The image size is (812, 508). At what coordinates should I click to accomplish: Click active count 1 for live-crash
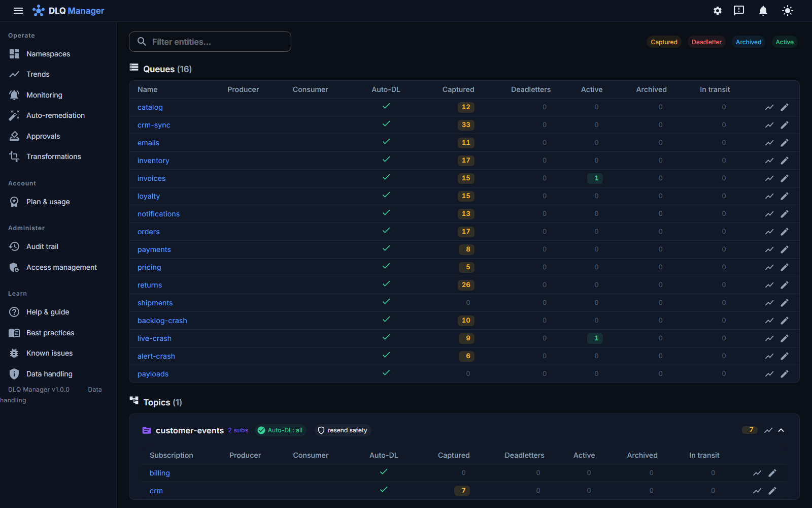pyautogui.click(x=596, y=338)
